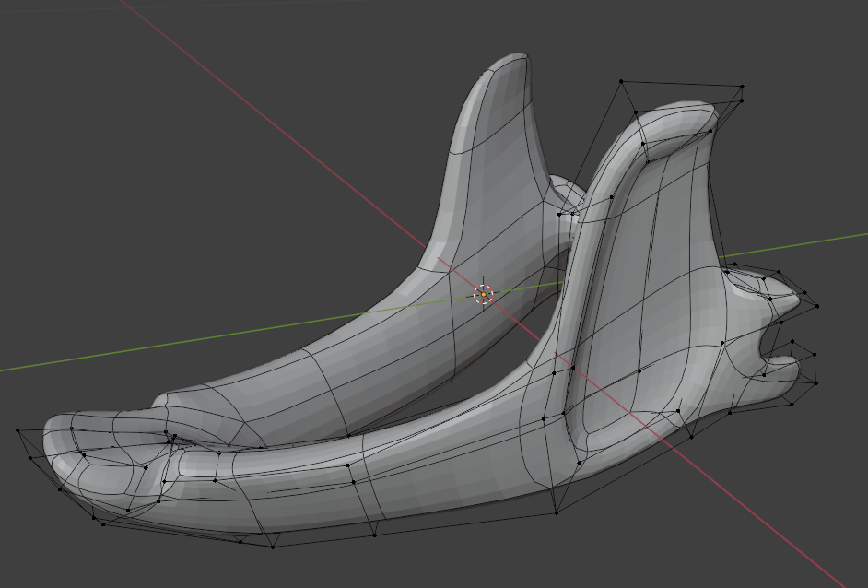
Task: Select the leftmost cage vertex at chin
Action: [x=18, y=430]
